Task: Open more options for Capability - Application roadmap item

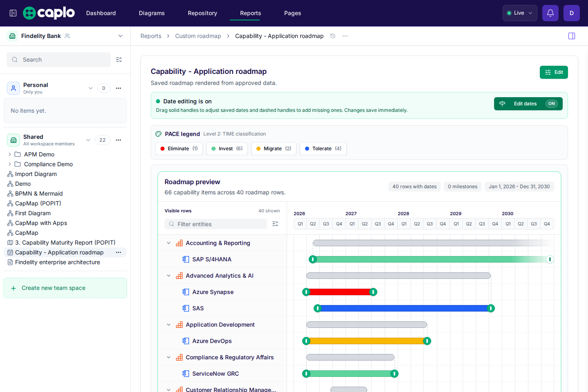Action: coord(118,252)
